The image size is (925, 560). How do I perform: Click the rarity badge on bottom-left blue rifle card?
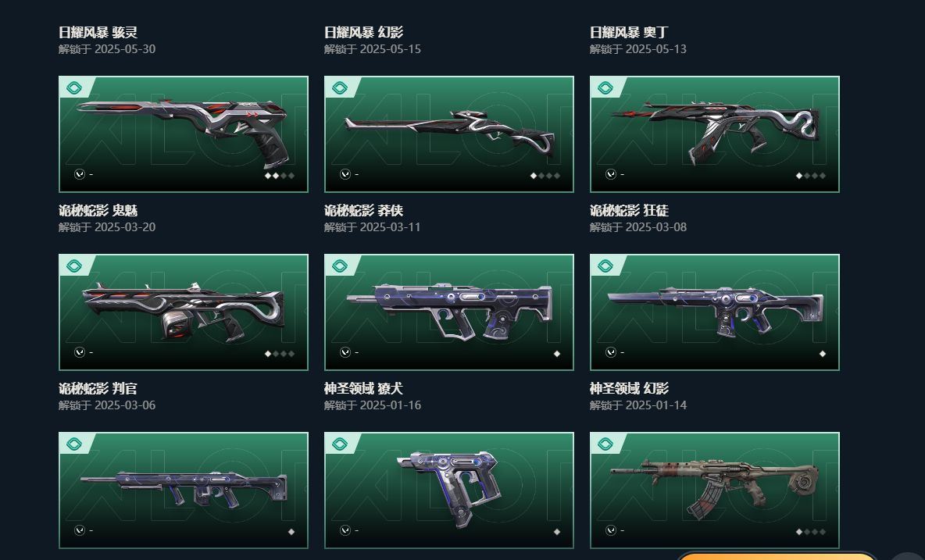click(74, 444)
